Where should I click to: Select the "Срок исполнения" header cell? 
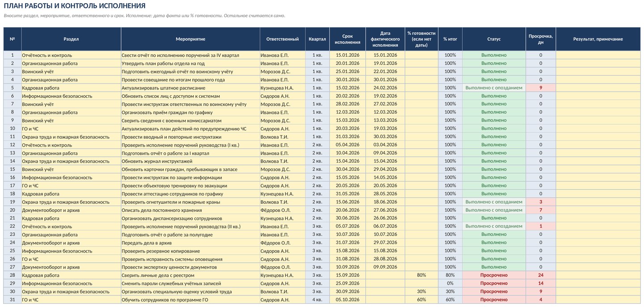(x=347, y=39)
